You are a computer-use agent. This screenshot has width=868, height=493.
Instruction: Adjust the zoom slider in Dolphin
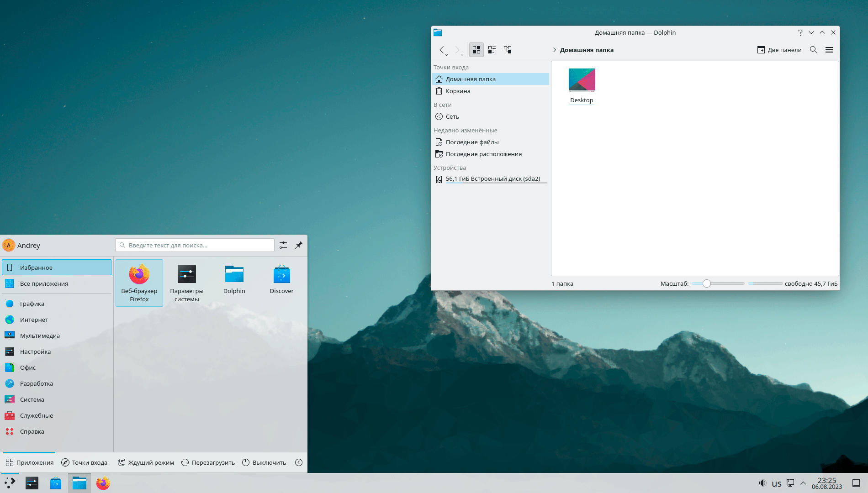point(707,283)
